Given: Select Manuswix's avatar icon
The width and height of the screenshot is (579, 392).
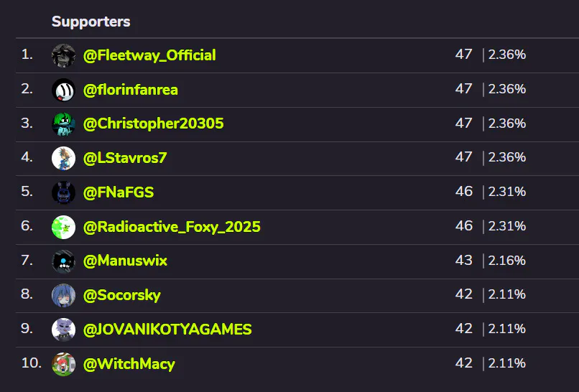Looking at the screenshot, I should pos(63,261).
